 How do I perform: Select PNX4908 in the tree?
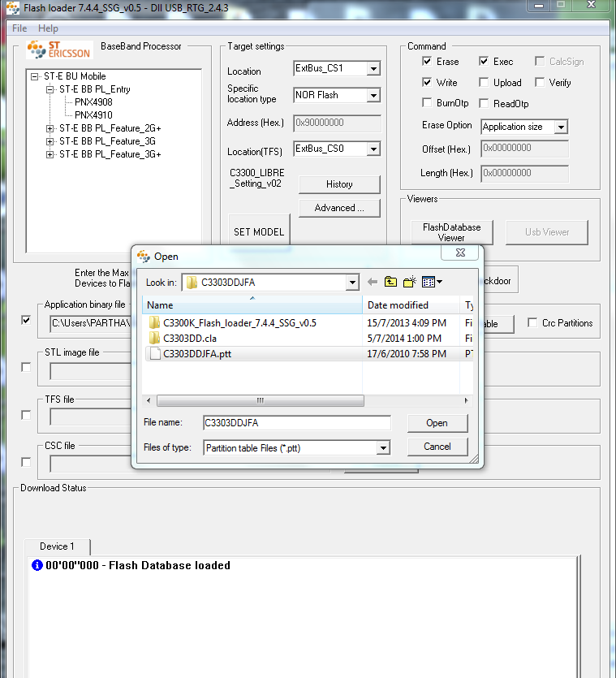[94, 102]
